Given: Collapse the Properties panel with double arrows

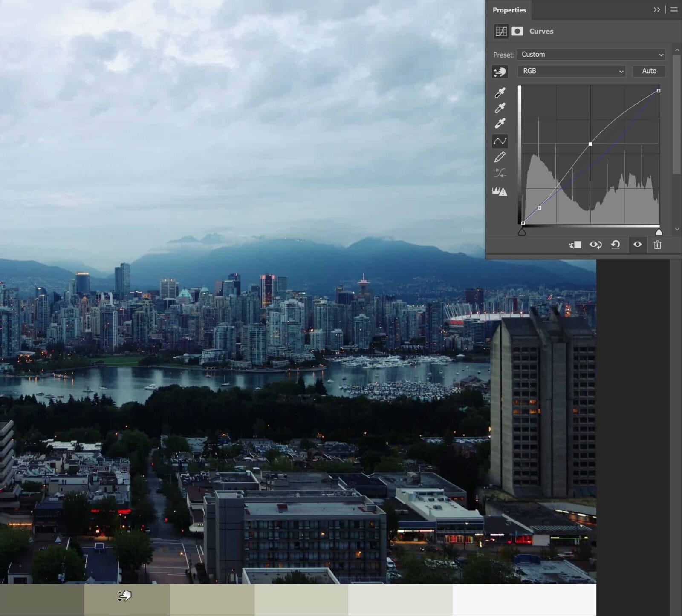Looking at the screenshot, I should [656, 9].
